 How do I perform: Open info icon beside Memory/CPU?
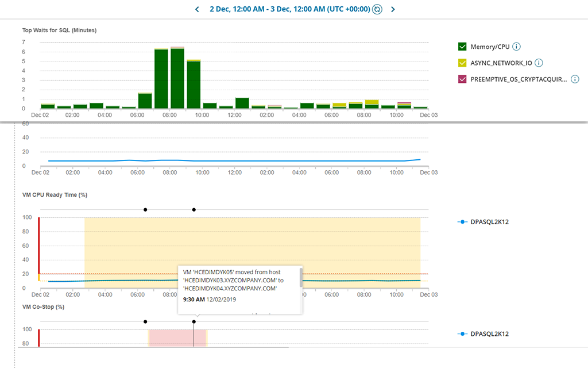[516, 47]
